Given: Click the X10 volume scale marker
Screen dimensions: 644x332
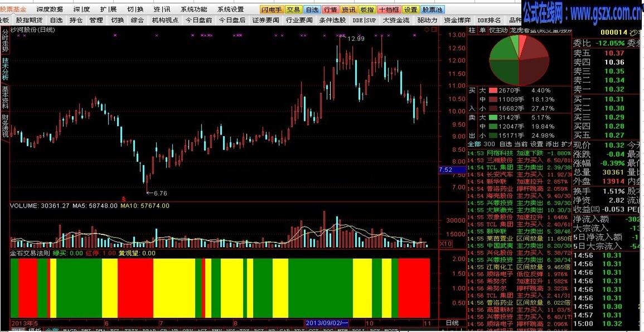Looking at the screenshot, I should pyautogui.click(x=446, y=244).
